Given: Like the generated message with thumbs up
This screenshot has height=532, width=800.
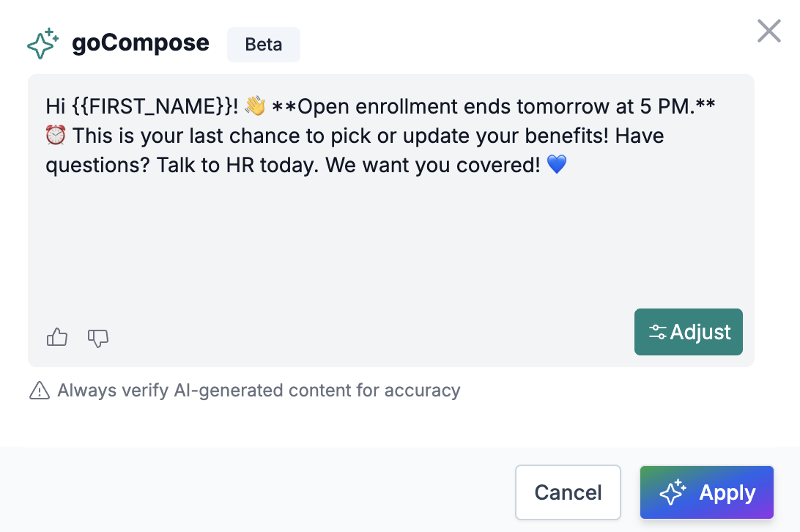Looking at the screenshot, I should 57,337.
